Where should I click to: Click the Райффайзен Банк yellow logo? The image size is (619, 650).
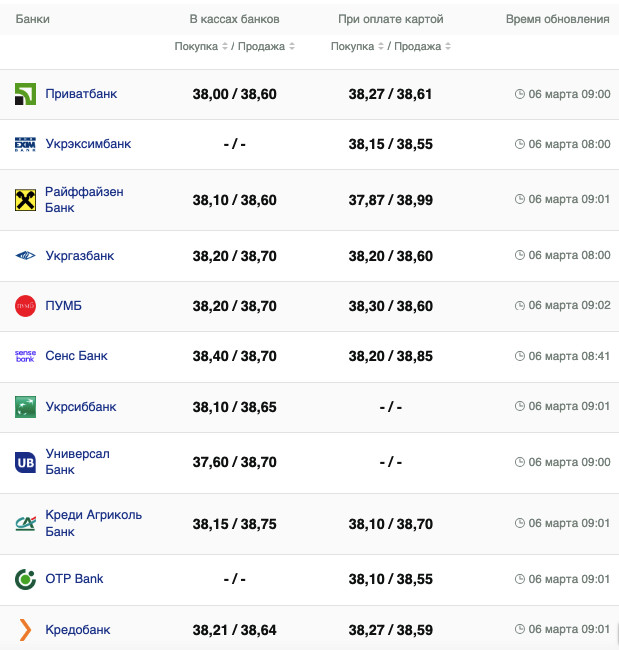click(25, 199)
